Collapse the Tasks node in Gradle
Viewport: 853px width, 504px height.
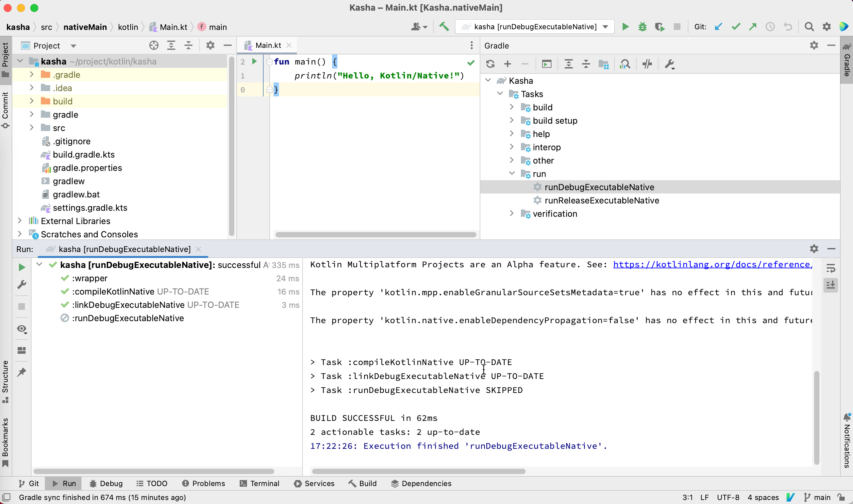pyautogui.click(x=500, y=94)
